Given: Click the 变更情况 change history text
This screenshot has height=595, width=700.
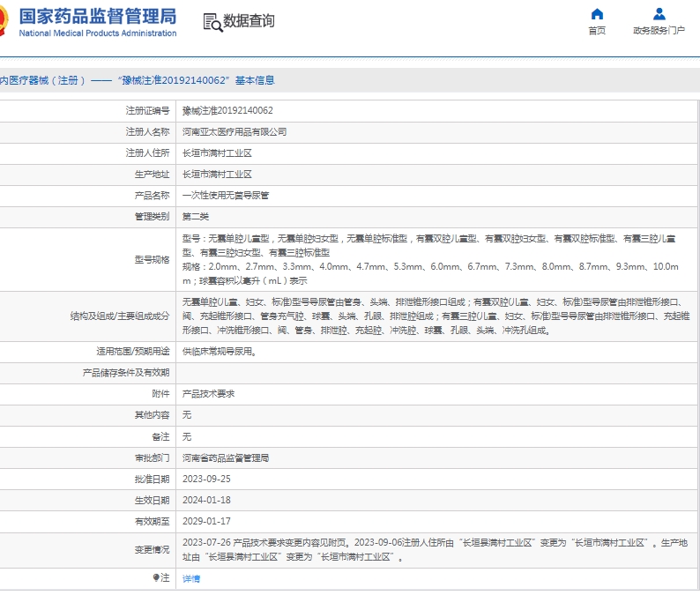Looking at the screenshot, I should point(436,549).
